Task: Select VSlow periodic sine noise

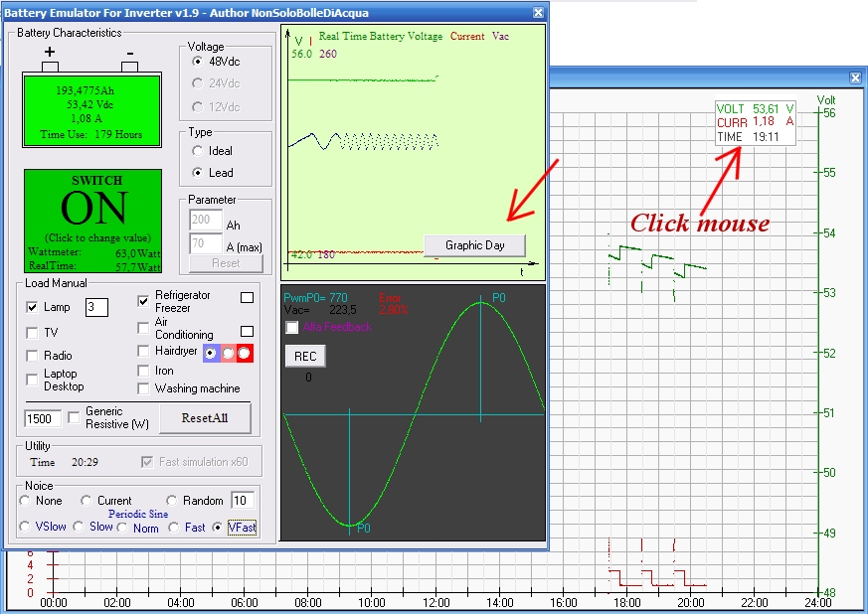Action: pyautogui.click(x=25, y=527)
